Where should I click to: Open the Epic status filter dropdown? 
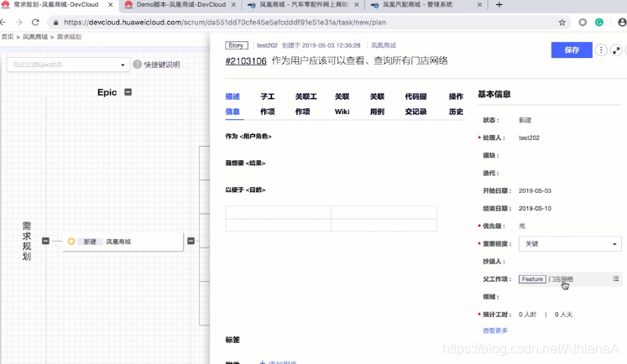pos(68,65)
